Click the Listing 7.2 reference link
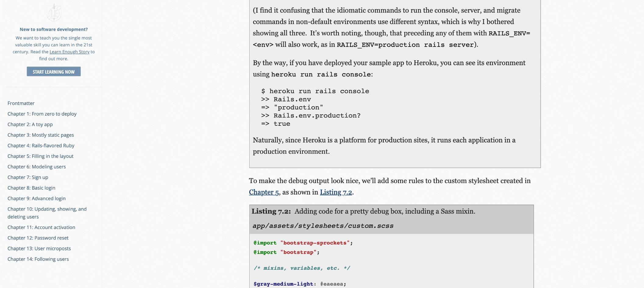Image resolution: width=644 pixels, height=288 pixels. [336, 192]
